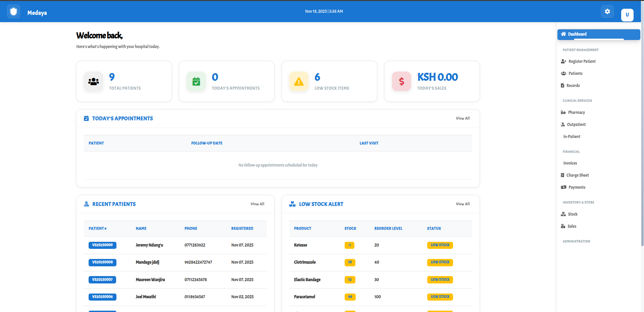View all of today's appointments
Screen dimensions: 644x312
pos(462,118)
